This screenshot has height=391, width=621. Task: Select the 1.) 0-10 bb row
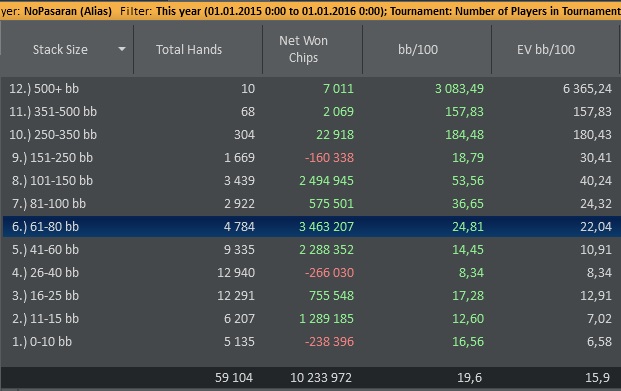(x=312, y=341)
